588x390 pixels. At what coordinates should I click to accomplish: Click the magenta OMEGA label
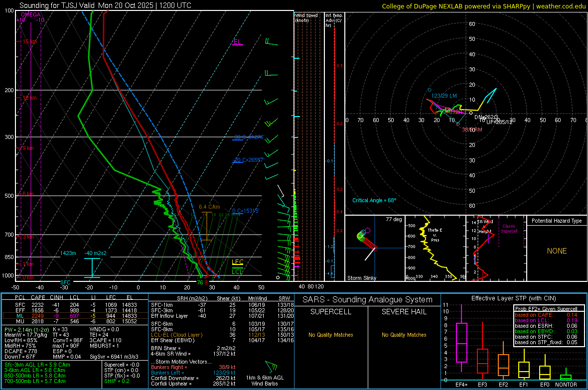pos(31,14)
